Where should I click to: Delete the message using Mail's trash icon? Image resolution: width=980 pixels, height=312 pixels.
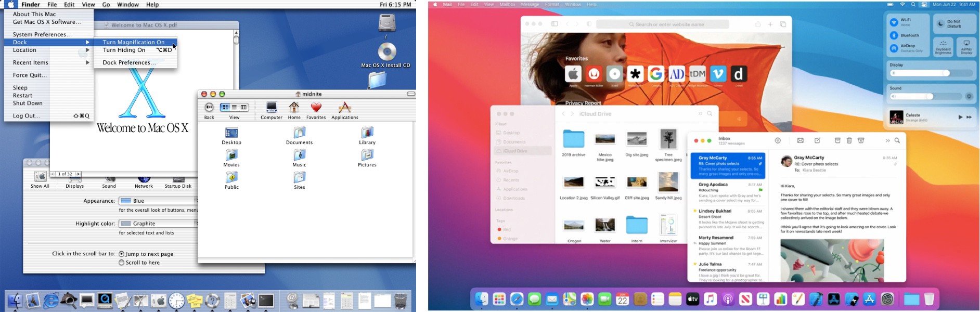[849, 140]
